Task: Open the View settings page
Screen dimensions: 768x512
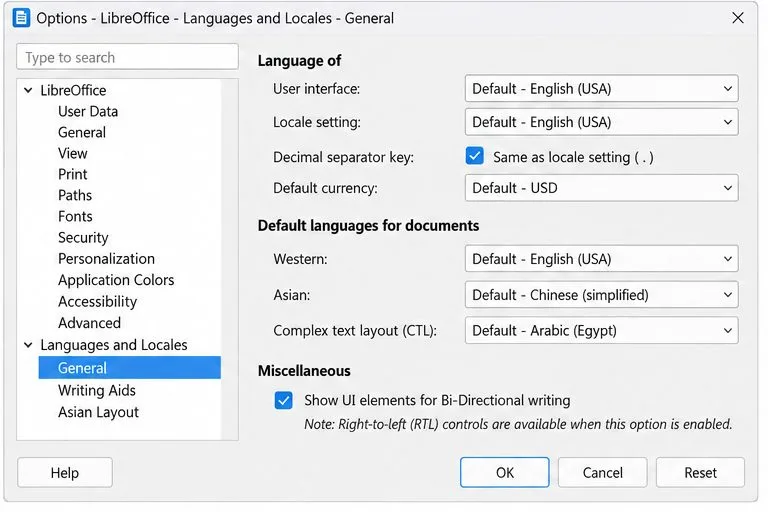Action: pyautogui.click(x=72, y=153)
